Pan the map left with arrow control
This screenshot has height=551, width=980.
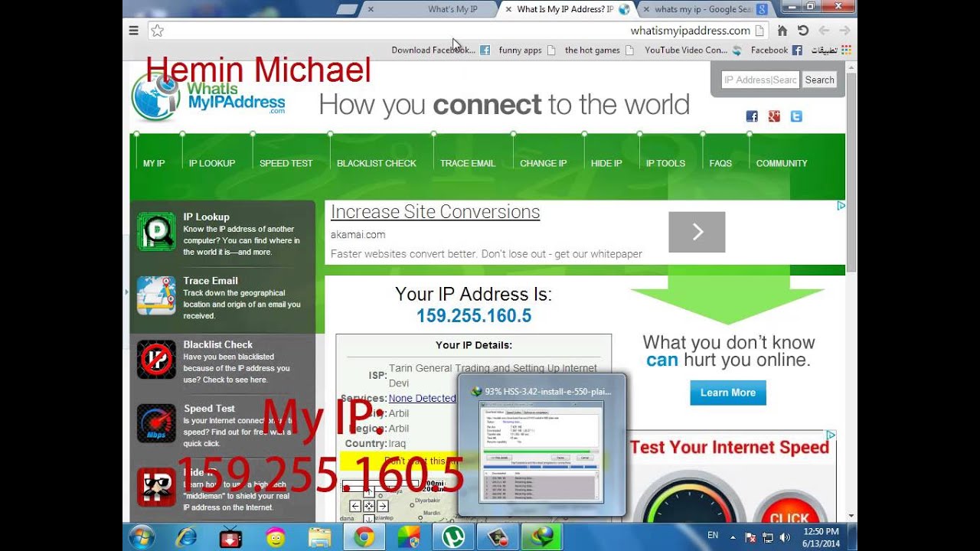[355, 506]
